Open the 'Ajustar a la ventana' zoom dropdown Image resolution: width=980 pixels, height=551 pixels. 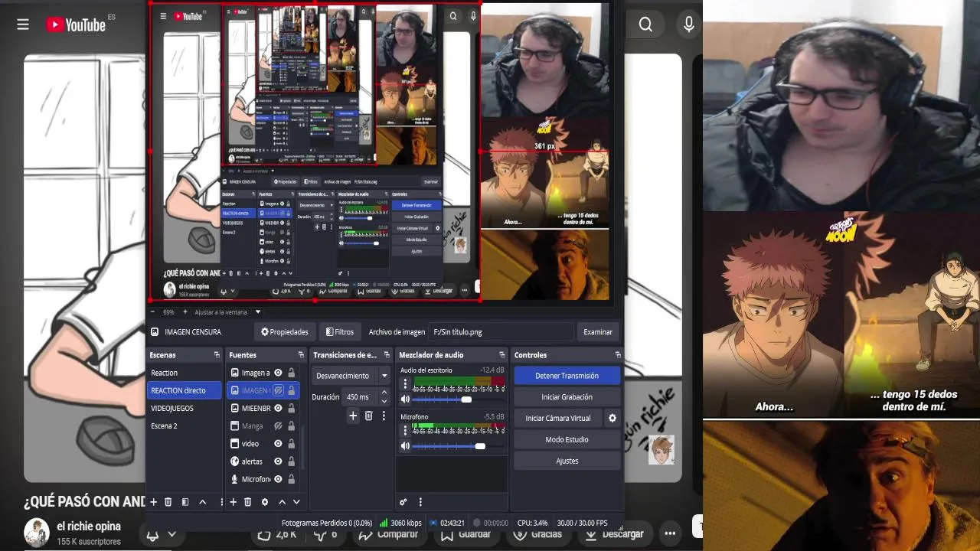[x=258, y=312]
